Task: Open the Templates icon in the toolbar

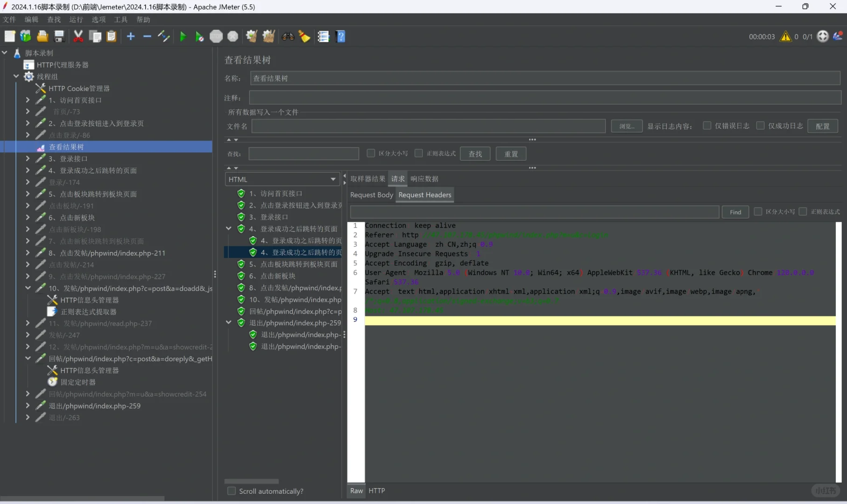Action: (26, 36)
